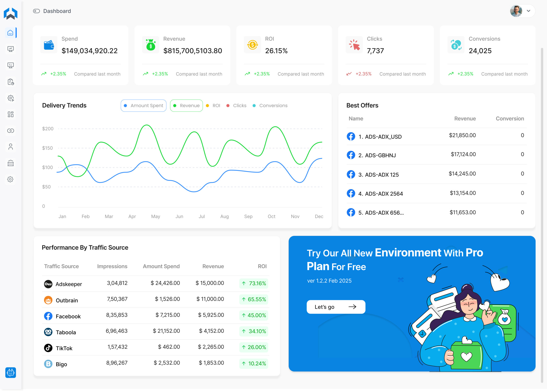Viewport: 547px width, 392px height.
Task: Click the traffic table Revenue column header
Action: (213, 266)
